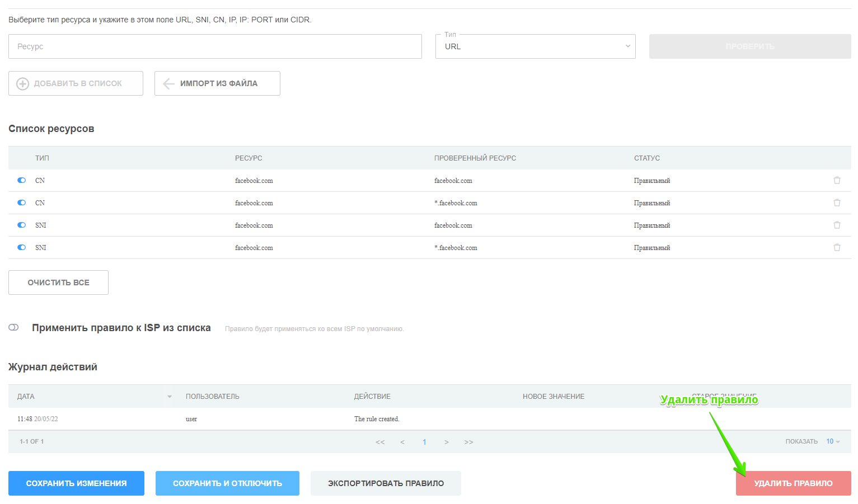Click the sort arrow on 'Дата' column
This screenshot has height=504, width=858.
pyautogui.click(x=170, y=397)
